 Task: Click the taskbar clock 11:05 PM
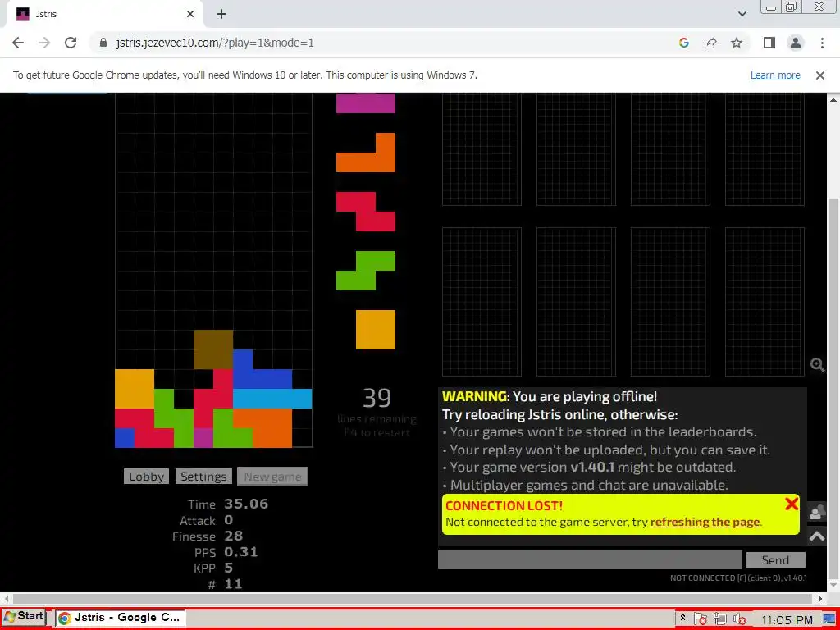coord(787,620)
